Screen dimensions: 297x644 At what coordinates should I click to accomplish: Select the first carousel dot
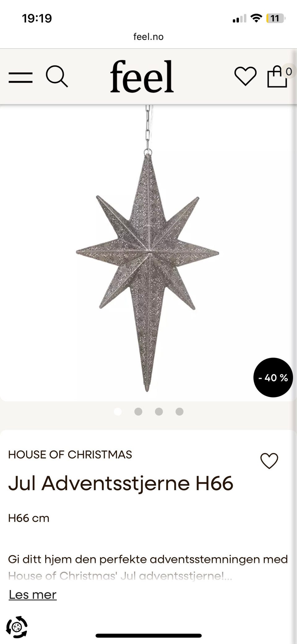(118, 411)
